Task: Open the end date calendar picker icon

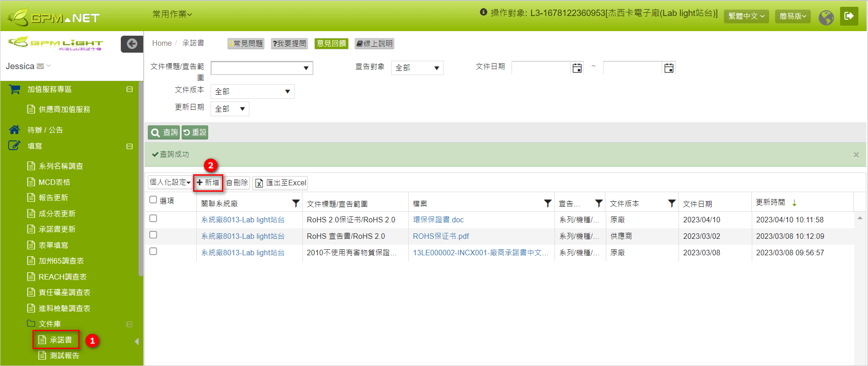Action: click(x=669, y=68)
